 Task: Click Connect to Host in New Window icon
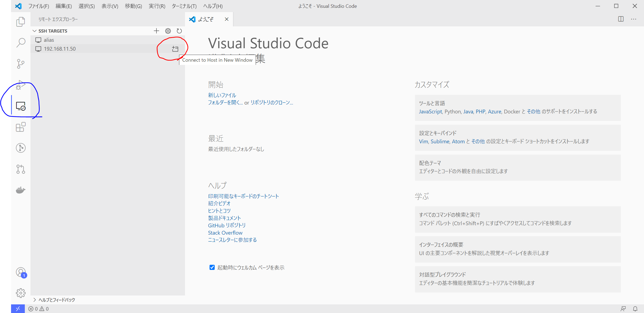coord(175,49)
